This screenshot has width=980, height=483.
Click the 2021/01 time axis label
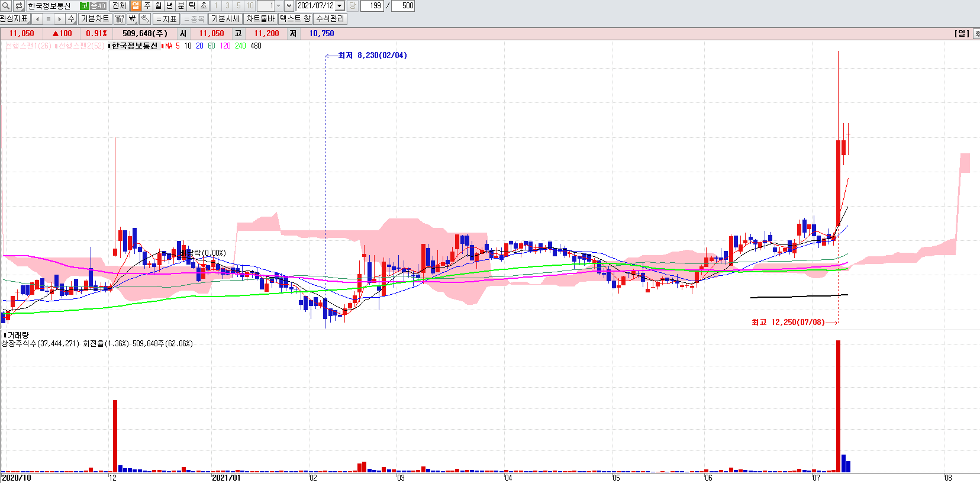[x=226, y=478]
